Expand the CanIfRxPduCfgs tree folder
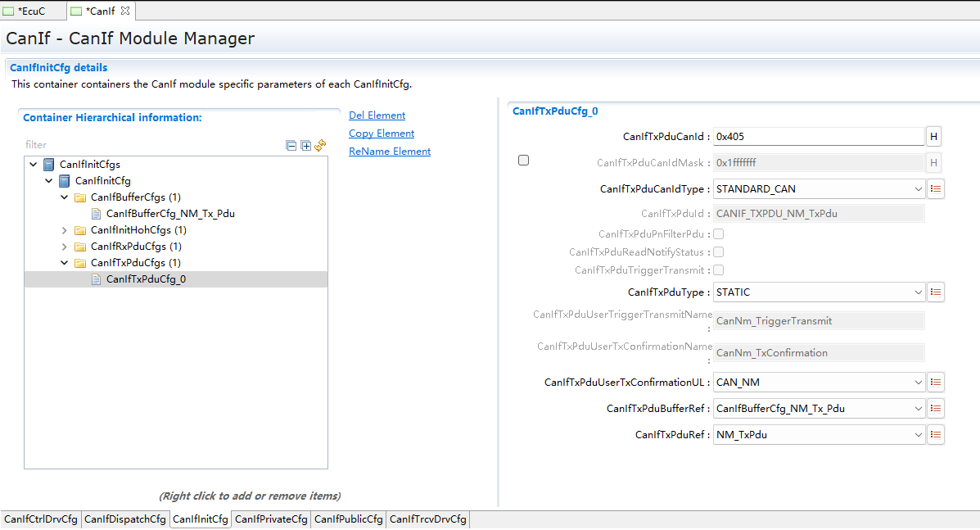980x530 pixels. 65,247
